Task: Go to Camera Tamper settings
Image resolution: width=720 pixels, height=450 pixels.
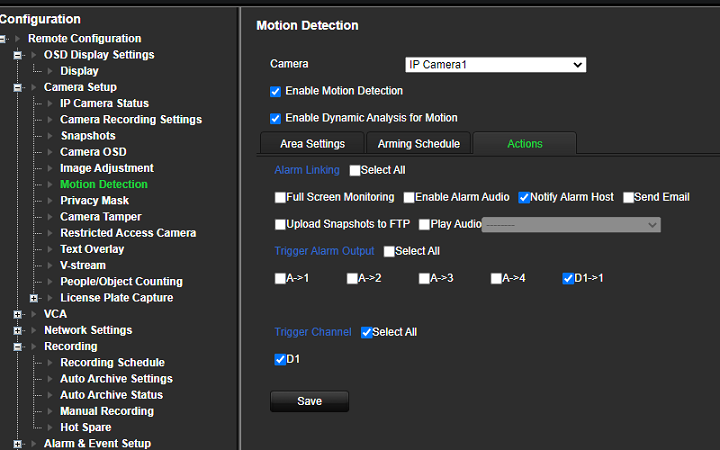Action: (x=101, y=217)
